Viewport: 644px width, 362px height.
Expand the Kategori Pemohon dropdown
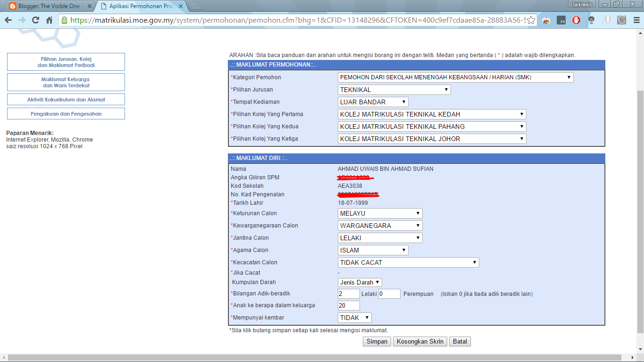click(455, 77)
